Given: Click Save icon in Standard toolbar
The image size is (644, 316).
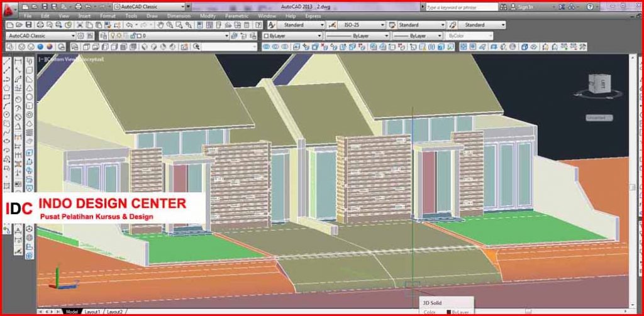Looking at the screenshot, I should [x=28, y=25].
